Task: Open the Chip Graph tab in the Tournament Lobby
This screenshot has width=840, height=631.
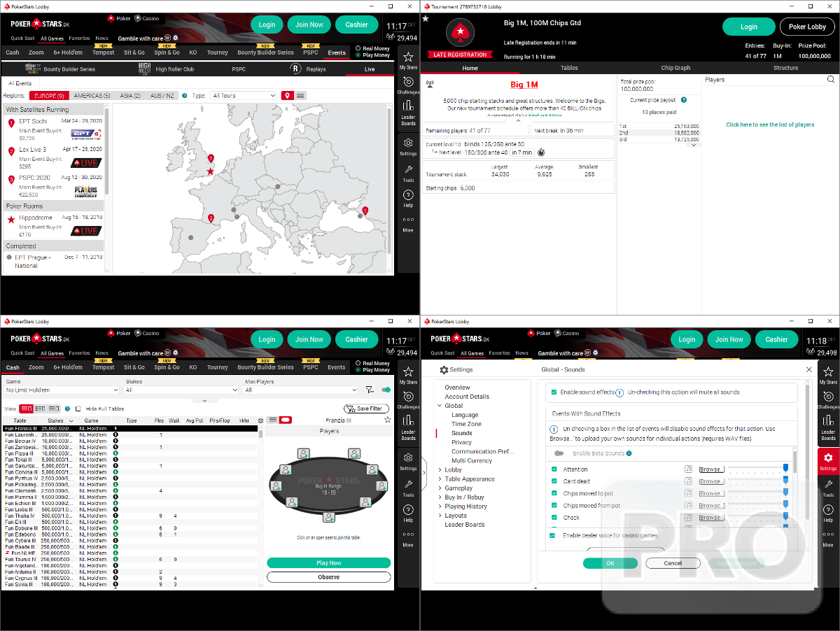Action: click(675, 68)
